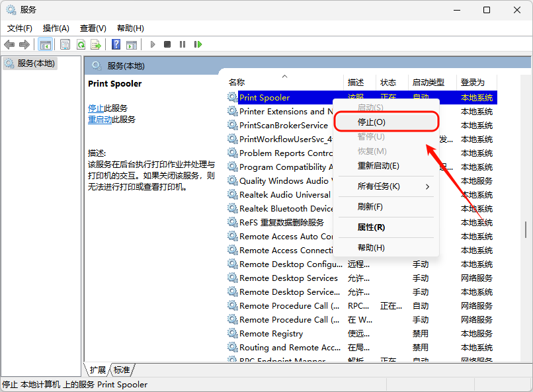Click 属性(R) in the context menu
533x392 pixels.
point(371,227)
